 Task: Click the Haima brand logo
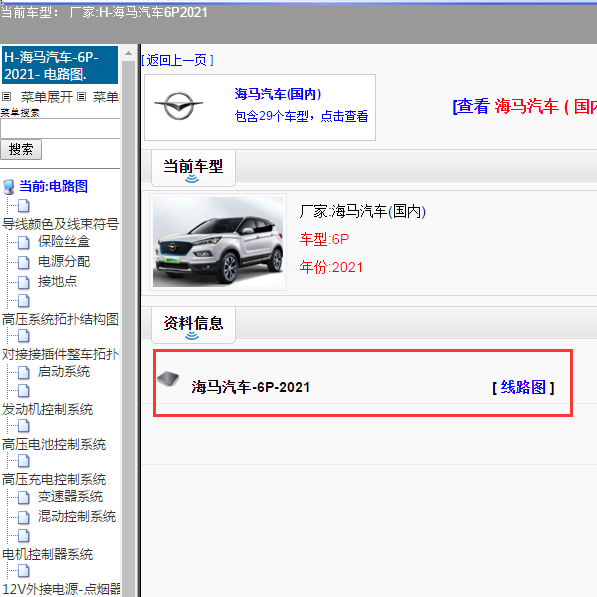pos(179,105)
